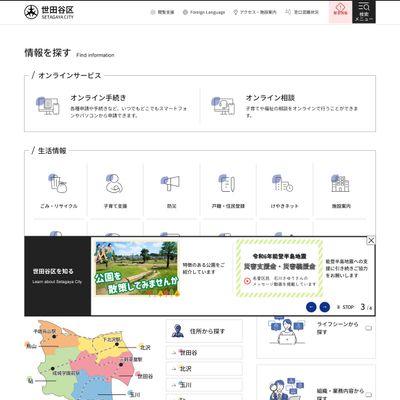Click the 能登半島地震 support caption text
This screenshot has height=400, width=400.
347,268
